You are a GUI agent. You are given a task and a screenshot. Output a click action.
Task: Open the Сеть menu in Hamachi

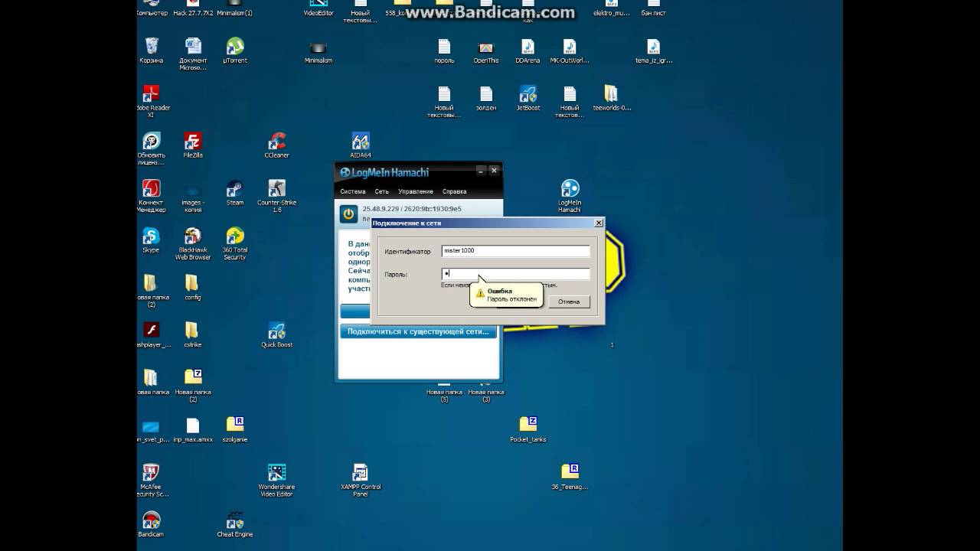click(382, 191)
